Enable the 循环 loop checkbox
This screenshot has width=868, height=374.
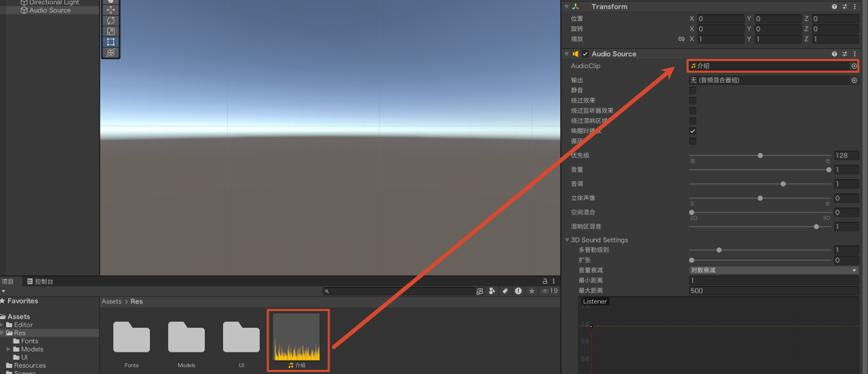pyautogui.click(x=692, y=141)
